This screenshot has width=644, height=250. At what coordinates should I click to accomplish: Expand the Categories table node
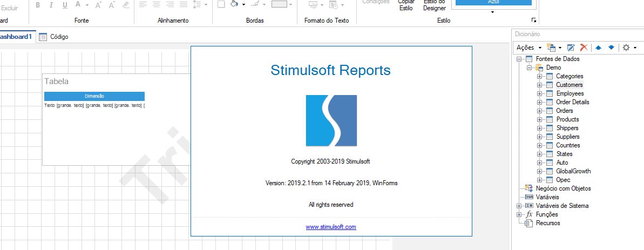click(540, 76)
